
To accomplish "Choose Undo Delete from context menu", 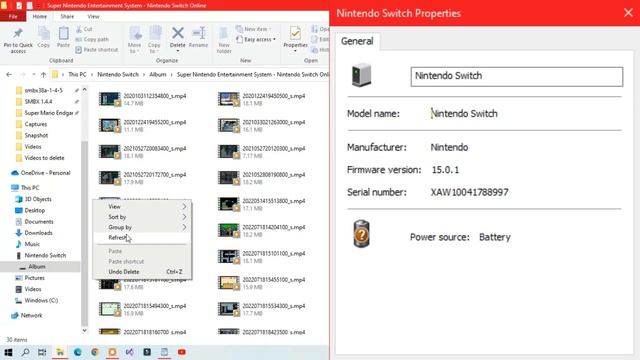I will [143, 272].
